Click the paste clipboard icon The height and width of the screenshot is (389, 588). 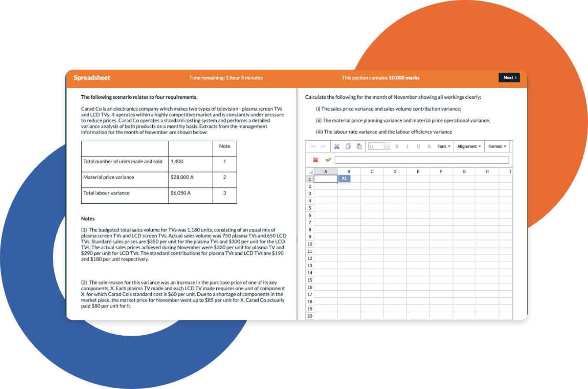click(359, 146)
